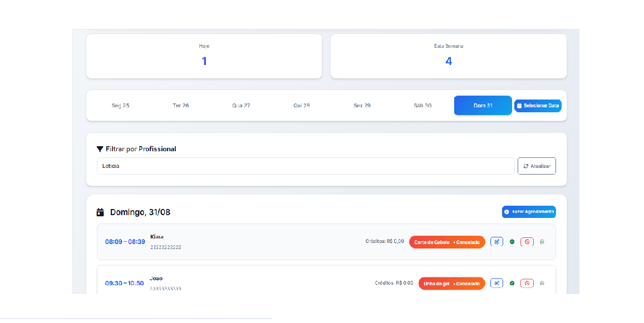
Task: Open the Selecionar Data date picker
Action: (x=538, y=106)
